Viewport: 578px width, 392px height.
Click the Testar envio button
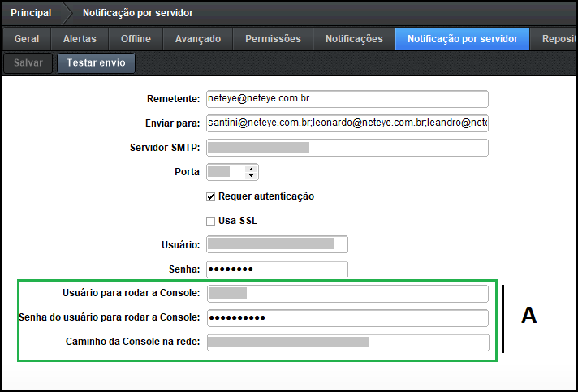tap(96, 63)
